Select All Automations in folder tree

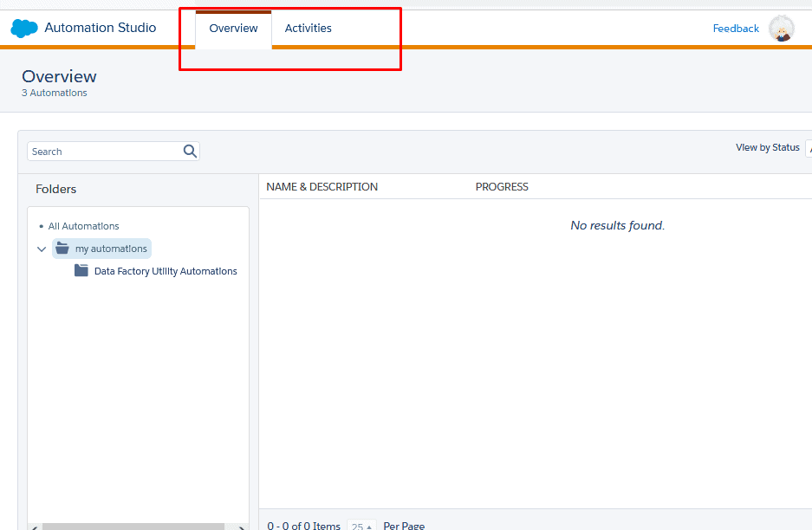click(84, 226)
